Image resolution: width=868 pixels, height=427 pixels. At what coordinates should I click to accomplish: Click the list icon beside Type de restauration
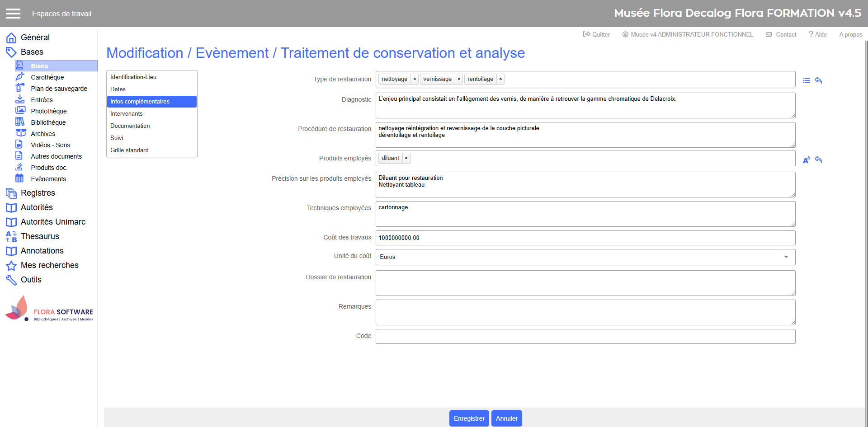pos(806,80)
